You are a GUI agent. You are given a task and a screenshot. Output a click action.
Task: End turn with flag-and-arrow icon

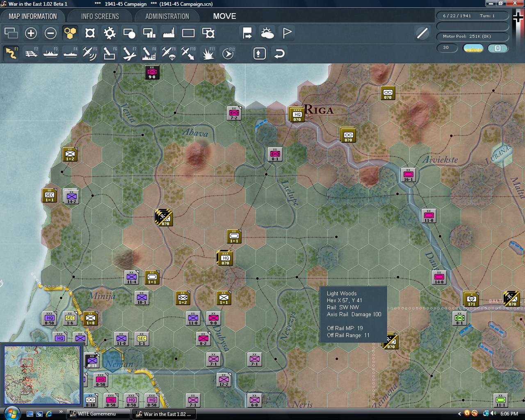247,33
